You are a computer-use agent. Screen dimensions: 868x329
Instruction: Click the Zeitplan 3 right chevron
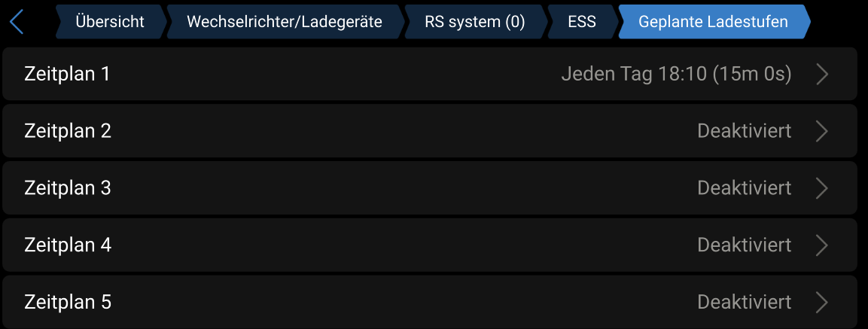pos(822,188)
